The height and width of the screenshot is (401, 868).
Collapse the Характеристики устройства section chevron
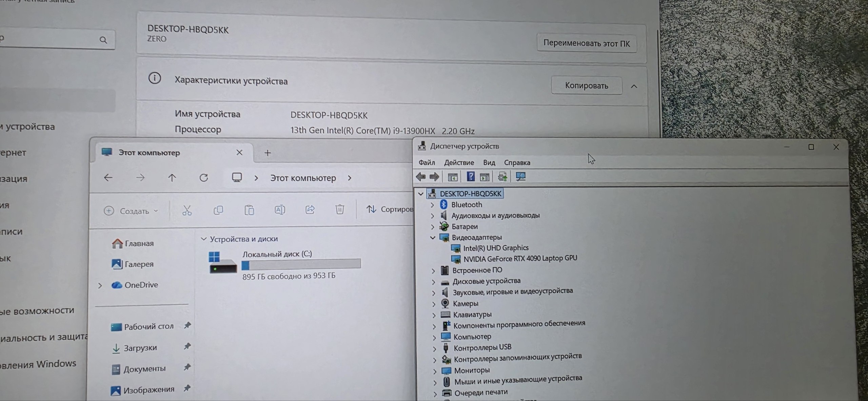point(634,86)
